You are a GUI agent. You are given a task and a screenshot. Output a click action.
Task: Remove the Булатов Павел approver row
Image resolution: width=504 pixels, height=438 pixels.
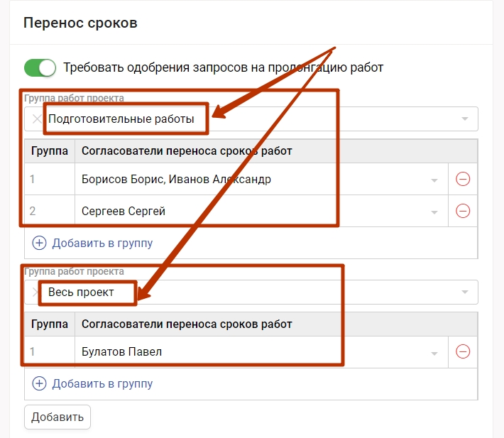point(462,351)
